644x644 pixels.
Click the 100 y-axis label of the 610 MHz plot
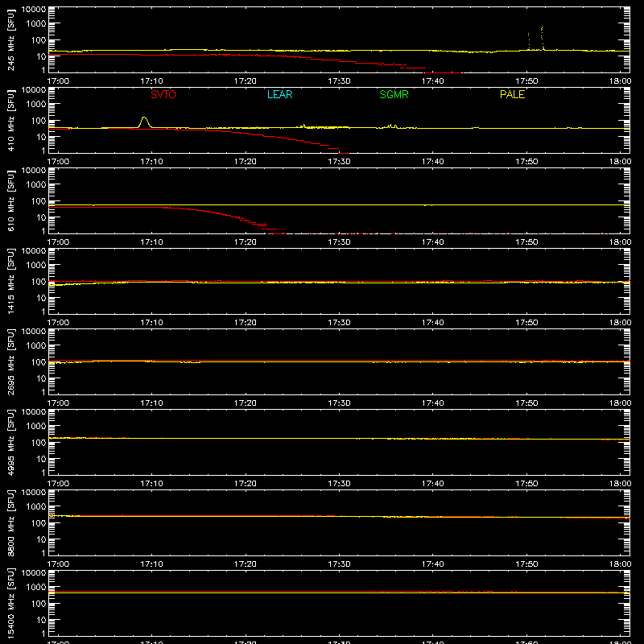point(38,201)
